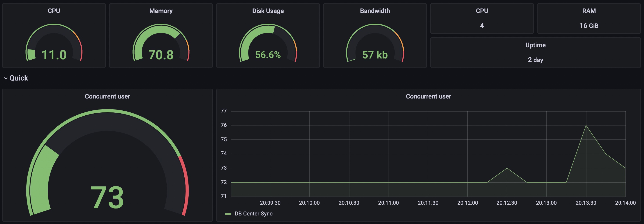Toggle the DB Center Sync legend series
The width and height of the screenshot is (644, 224).
pyautogui.click(x=253, y=213)
